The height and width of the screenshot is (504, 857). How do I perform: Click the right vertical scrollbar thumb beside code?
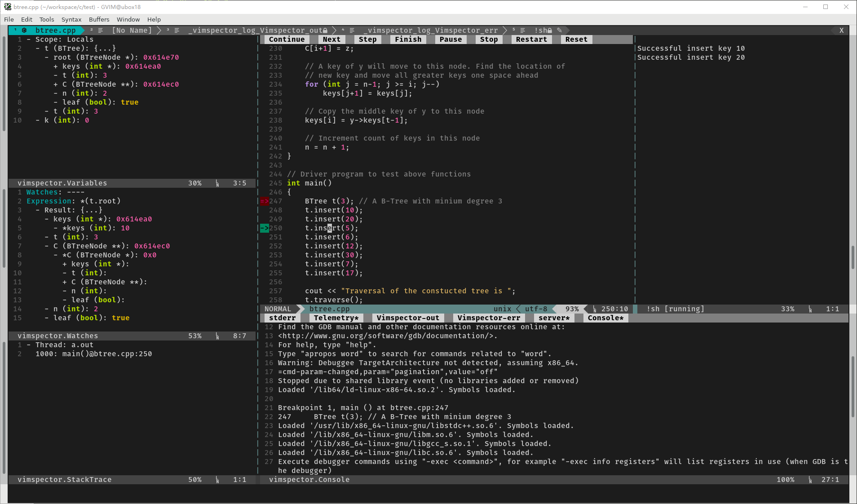coord(853,257)
